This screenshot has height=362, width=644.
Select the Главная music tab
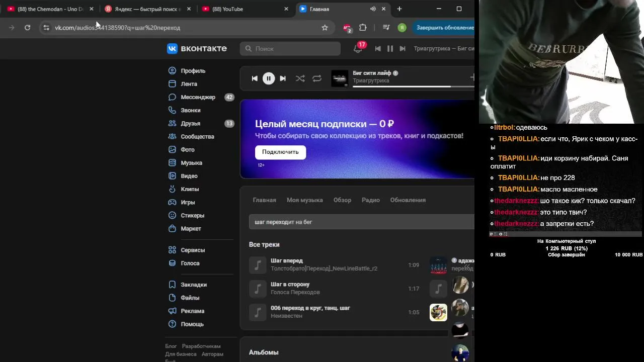point(265,200)
